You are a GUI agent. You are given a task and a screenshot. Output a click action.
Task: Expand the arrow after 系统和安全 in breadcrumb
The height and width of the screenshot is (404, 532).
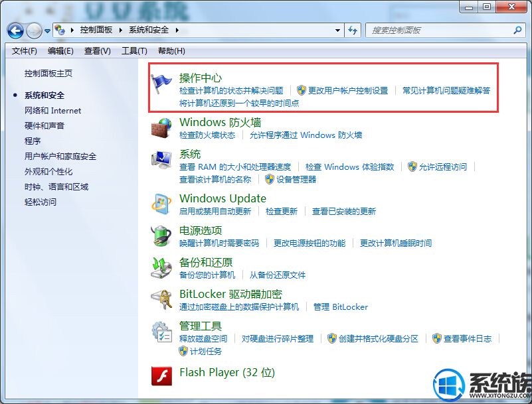(x=177, y=30)
